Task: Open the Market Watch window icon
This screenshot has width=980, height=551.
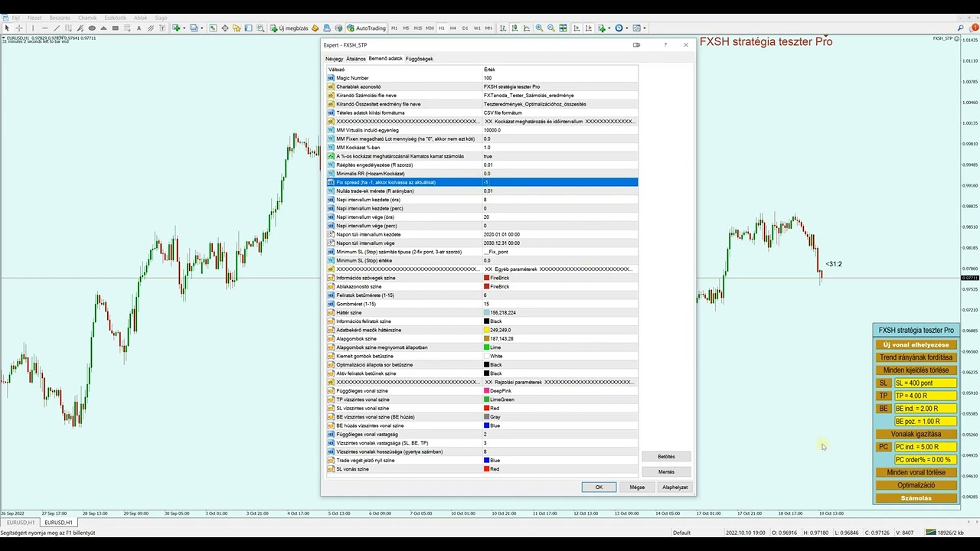Action: tap(213, 28)
